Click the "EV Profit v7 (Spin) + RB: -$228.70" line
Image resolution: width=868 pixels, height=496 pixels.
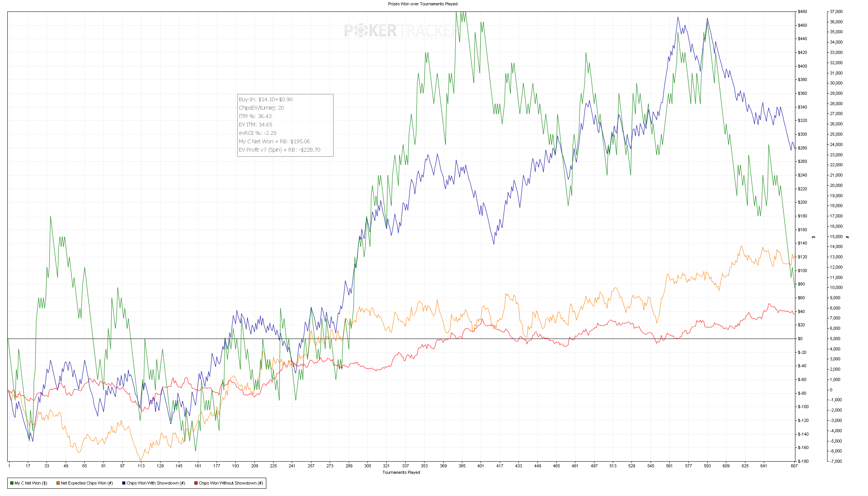pyautogui.click(x=280, y=150)
